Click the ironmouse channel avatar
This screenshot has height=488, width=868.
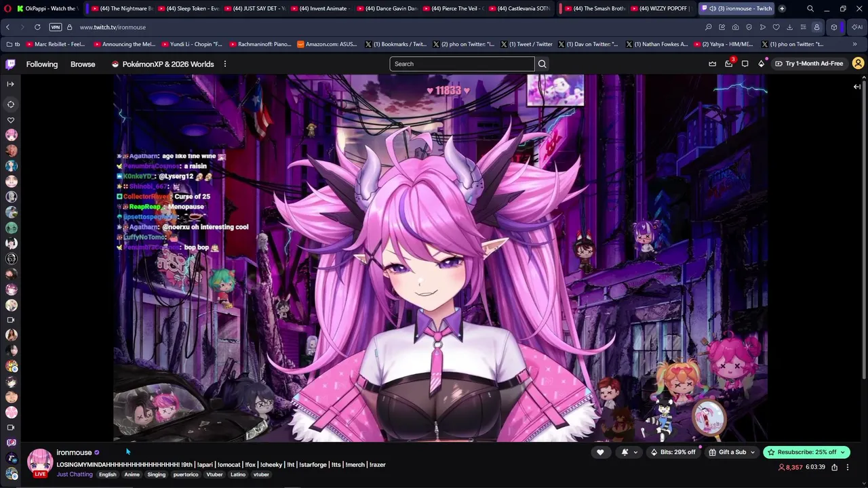[x=40, y=462]
